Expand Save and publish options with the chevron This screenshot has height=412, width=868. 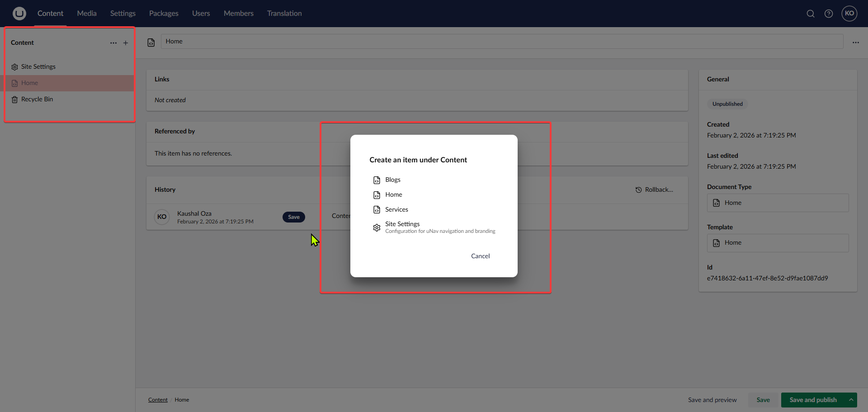[x=852, y=400]
